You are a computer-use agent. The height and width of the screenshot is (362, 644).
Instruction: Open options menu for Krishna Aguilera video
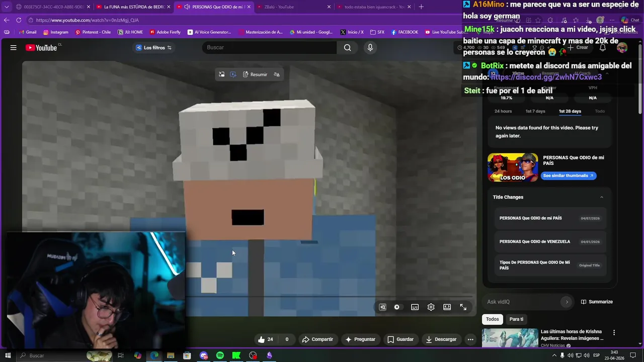(x=614, y=332)
